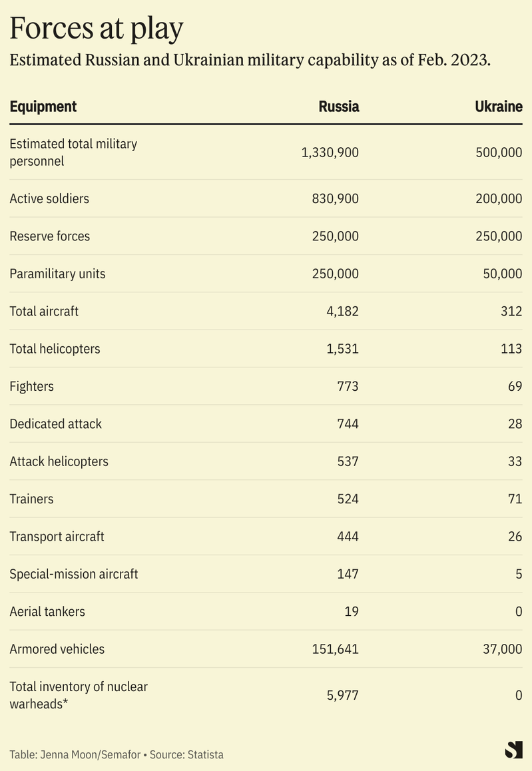532x771 pixels.
Task: Click the "Forces at play" title
Action: tap(97, 29)
